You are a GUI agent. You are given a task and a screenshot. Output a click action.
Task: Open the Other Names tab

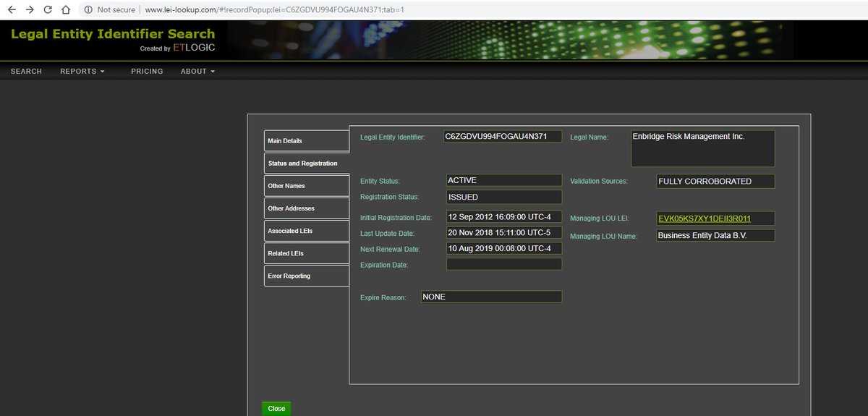coord(307,186)
